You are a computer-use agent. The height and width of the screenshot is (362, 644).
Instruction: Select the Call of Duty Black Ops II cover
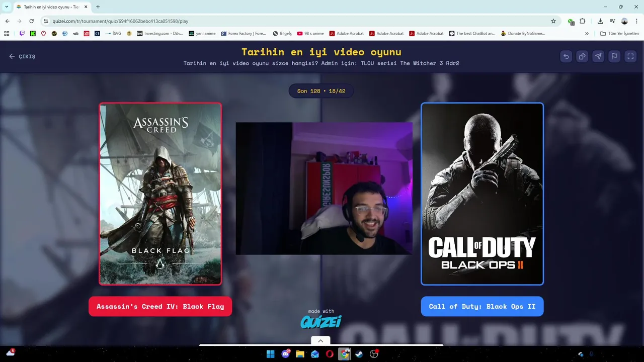pos(482,194)
